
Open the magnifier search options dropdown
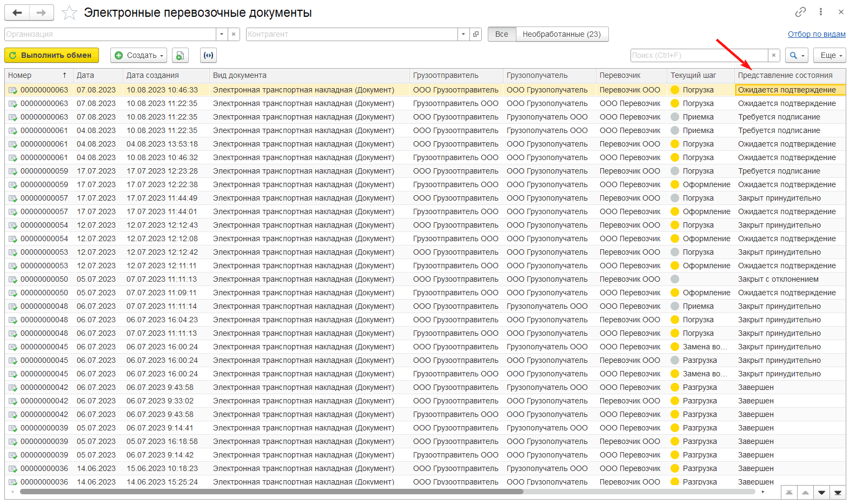tap(797, 55)
